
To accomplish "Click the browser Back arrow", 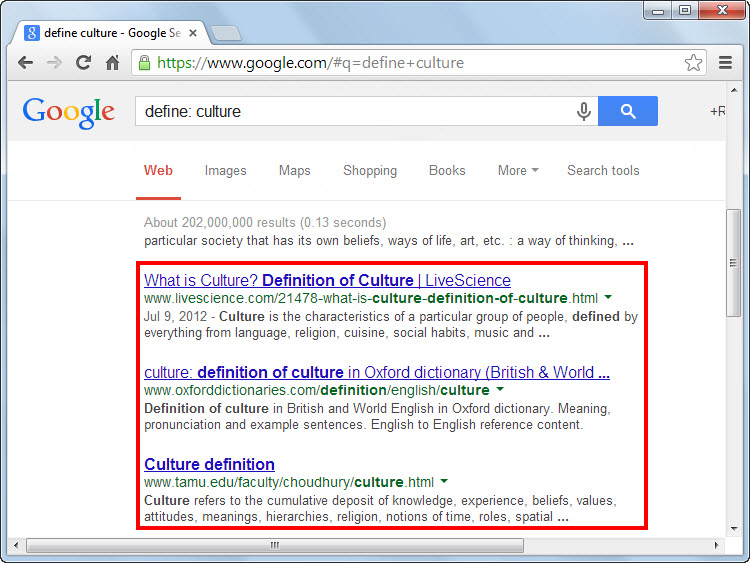I will pos(25,63).
